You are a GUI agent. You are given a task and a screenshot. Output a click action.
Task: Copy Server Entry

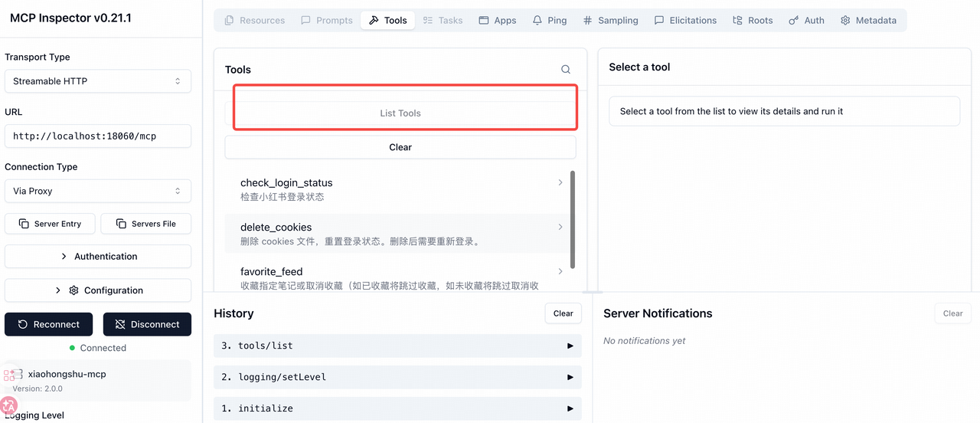[x=50, y=224]
